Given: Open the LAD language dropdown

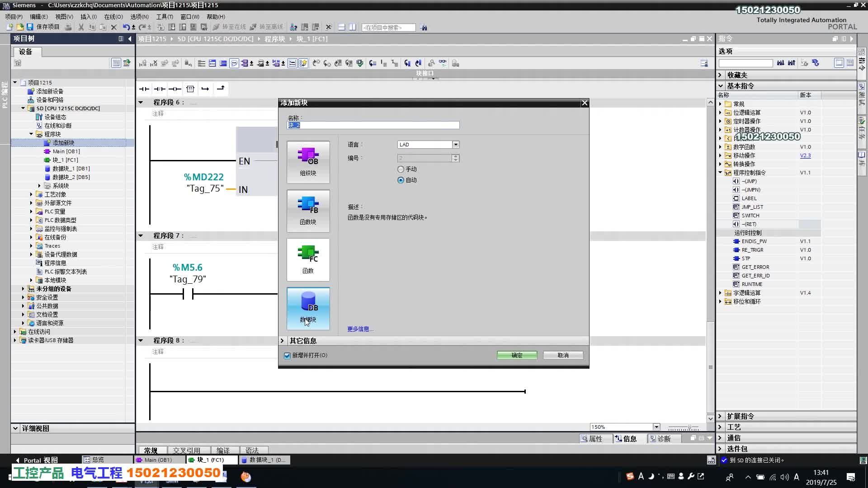Looking at the screenshot, I should pos(456,145).
